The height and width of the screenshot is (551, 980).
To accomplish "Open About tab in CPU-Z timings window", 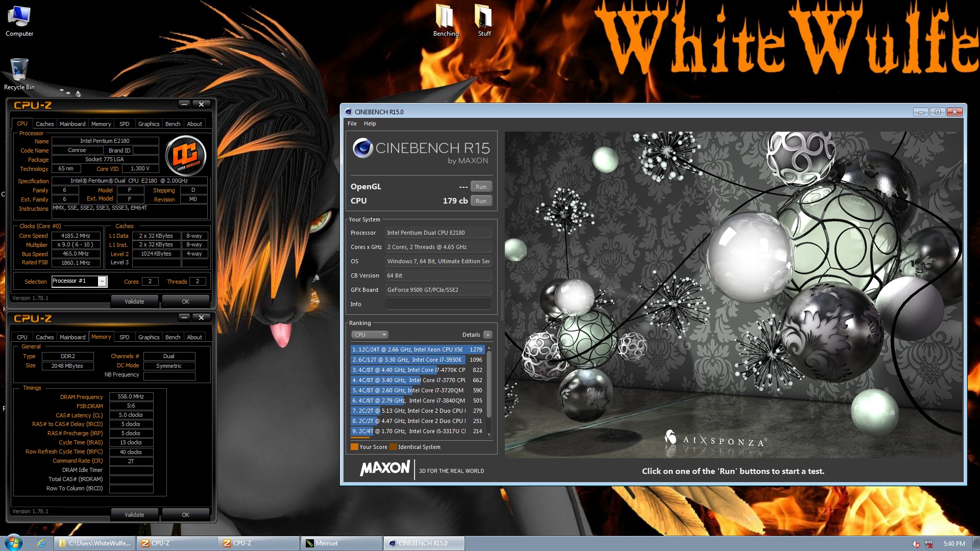I will click(x=194, y=337).
